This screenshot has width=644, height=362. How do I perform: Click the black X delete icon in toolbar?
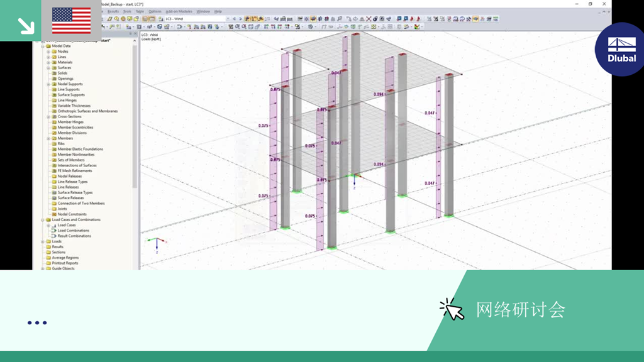coord(369,19)
